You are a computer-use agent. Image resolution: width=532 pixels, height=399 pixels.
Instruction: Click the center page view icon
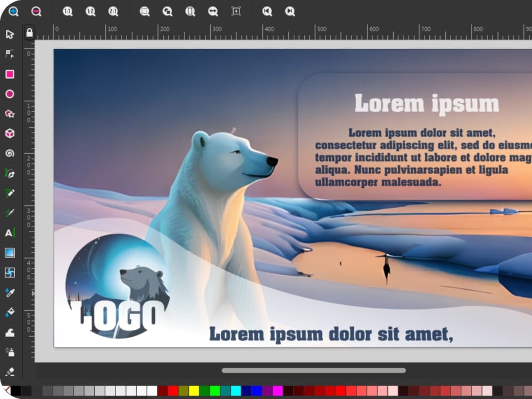tap(236, 12)
